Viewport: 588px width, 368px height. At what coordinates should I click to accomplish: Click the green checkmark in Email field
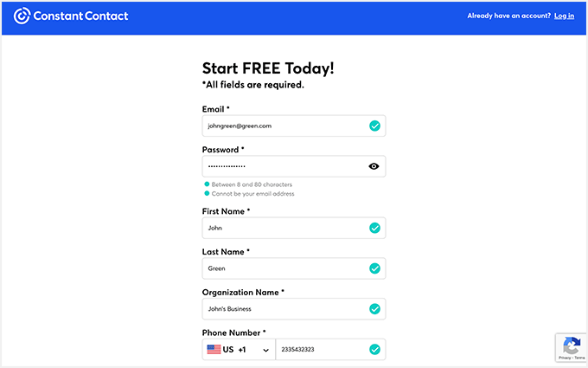tap(374, 126)
